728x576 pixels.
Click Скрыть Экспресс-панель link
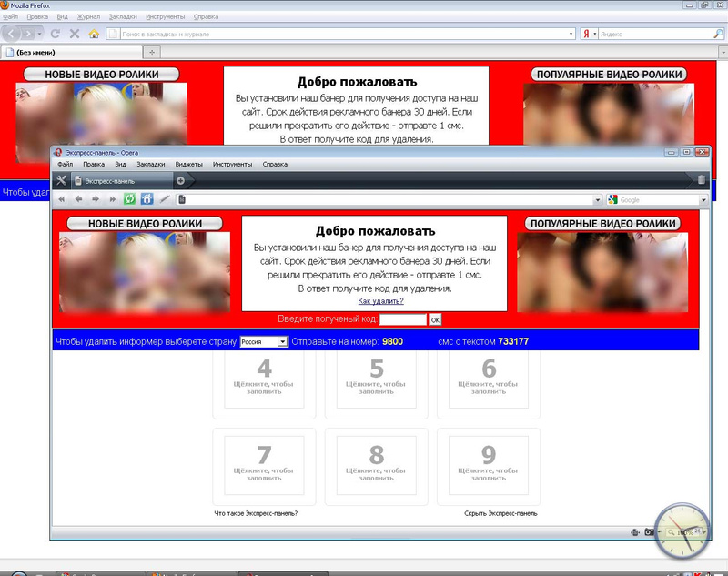[500, 513]
